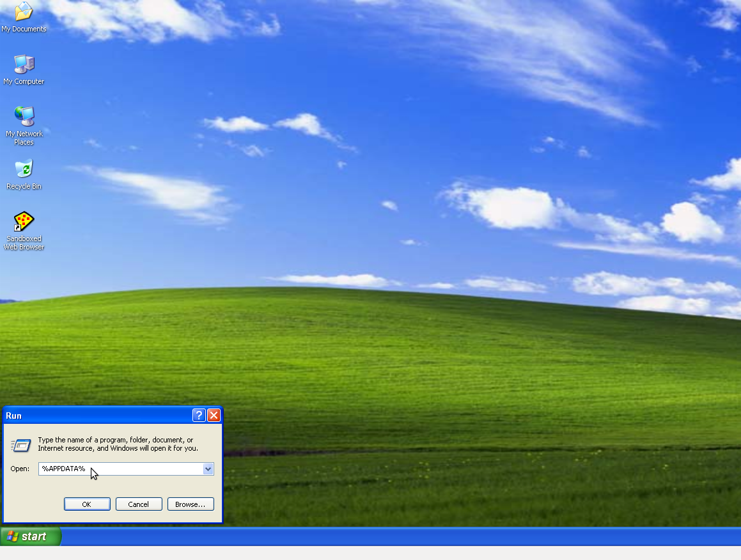Open the Start menu
Viewport: 741px width, 560px height.
(x=30, y=536)
